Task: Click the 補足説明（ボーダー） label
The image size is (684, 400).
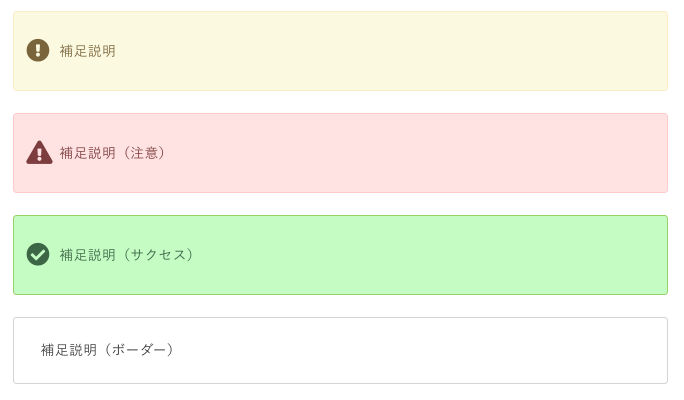Action: 108,350
